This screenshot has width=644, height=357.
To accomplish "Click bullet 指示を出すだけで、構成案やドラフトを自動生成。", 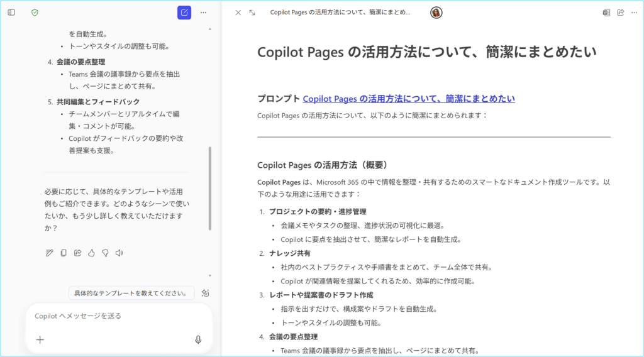I will (x=359, y=309).
